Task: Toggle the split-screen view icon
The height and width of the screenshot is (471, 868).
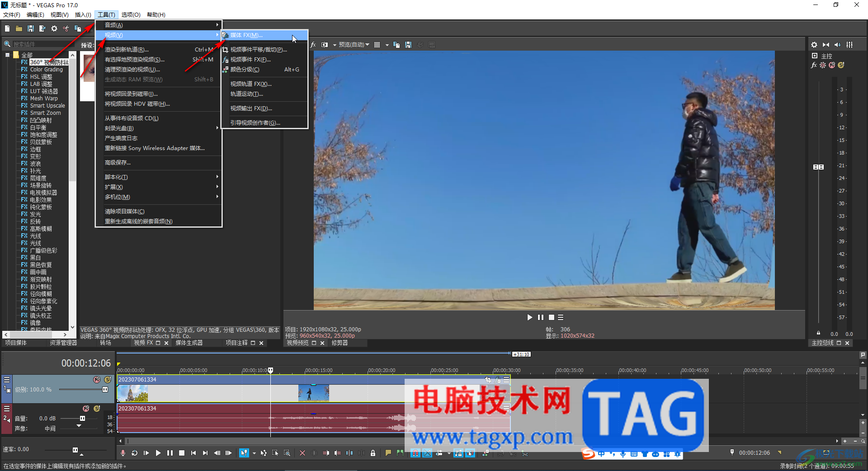Action: coord(325,45)
